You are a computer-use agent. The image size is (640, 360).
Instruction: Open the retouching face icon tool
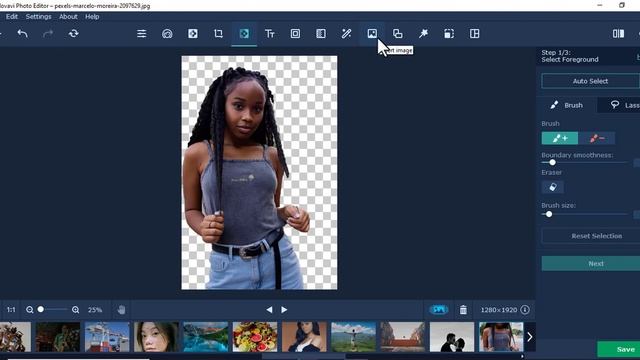[167, 33]
